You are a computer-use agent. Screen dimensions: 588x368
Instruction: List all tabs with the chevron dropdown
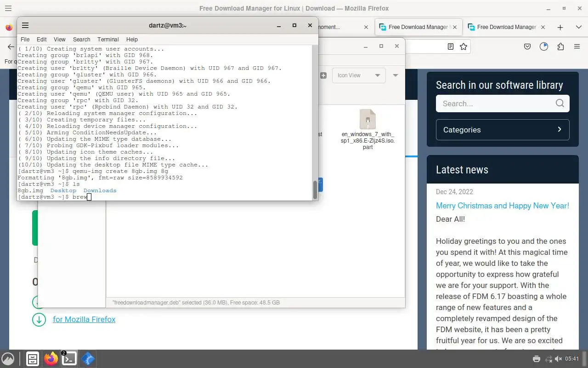578,27
